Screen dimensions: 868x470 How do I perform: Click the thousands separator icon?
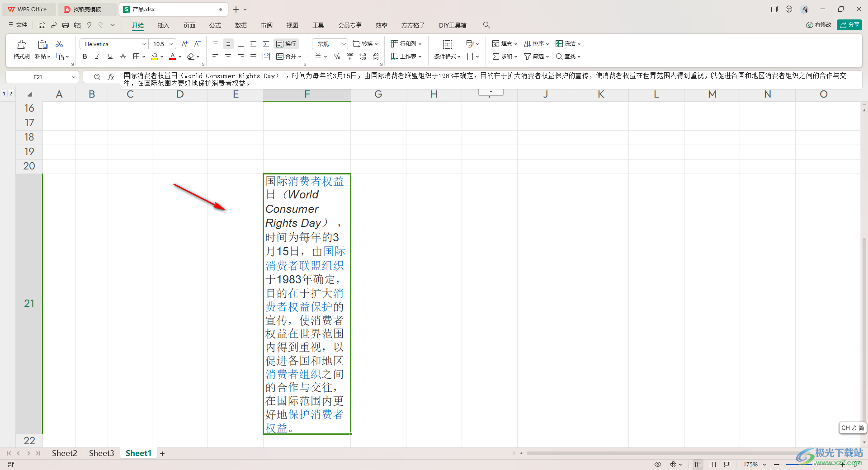[x=350, y=56]
